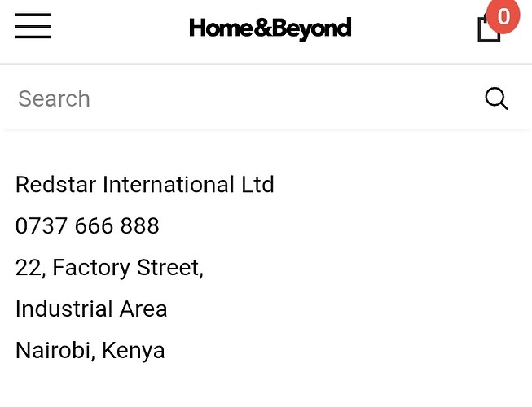Screen dimensions: 532x407
Task: Click the Beyond part of the logo
Action: coord(314,28)
